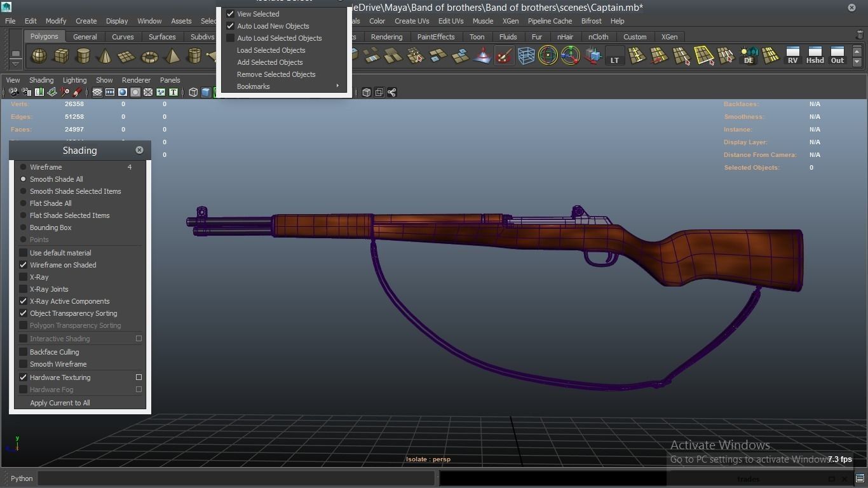Toggle the Resolution Gate viewport icon
The height and width of the screenshot is (488, 868).
point(123,92)
